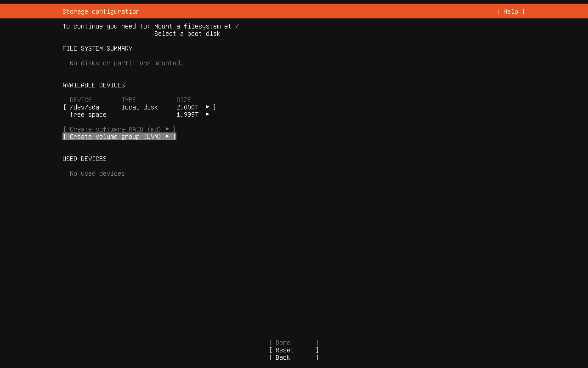The image size is (588, 368).
Task: Click the 'SIZE' column header
Action: [x=184, y=100]
